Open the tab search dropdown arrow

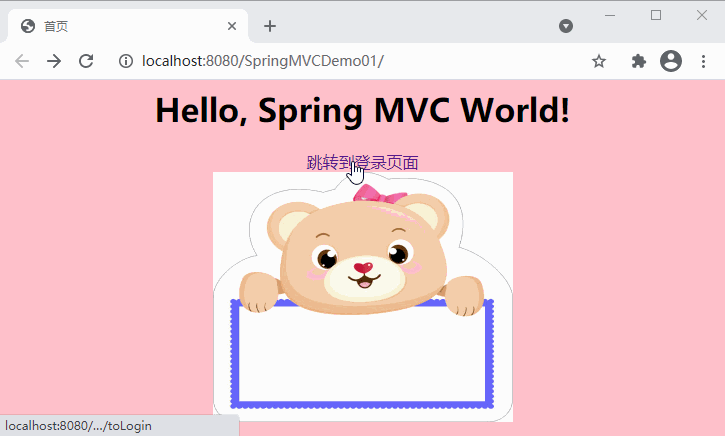(x=566, y=26)
